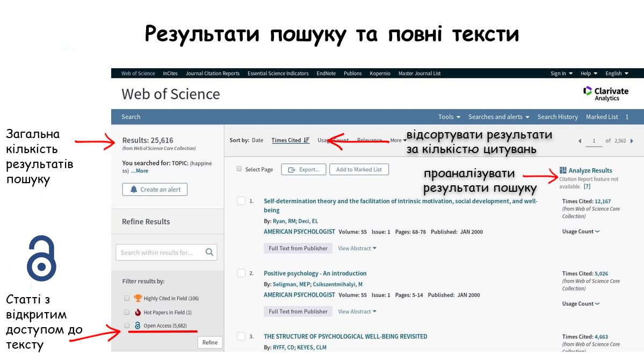Click author Deci, EL
644x361 pixels.
pyautogui.click(x=308, y=221)
